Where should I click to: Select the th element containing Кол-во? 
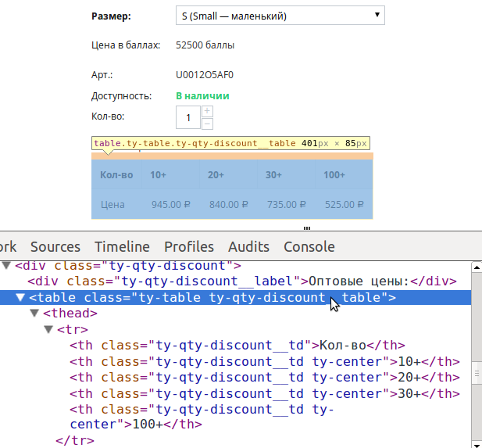(234, 346)
